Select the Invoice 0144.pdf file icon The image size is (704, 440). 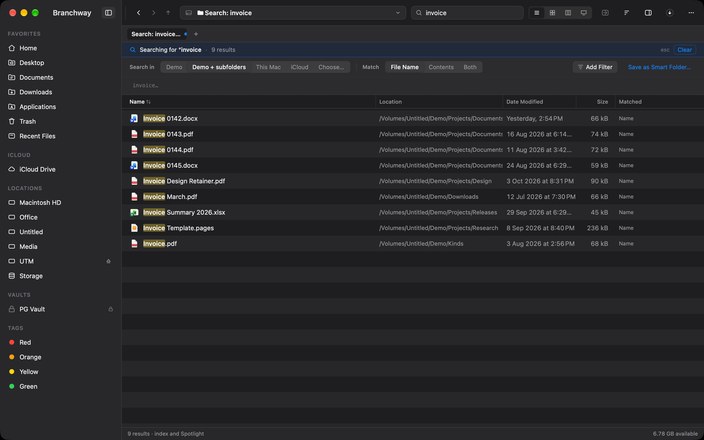(x=134, y=150)
